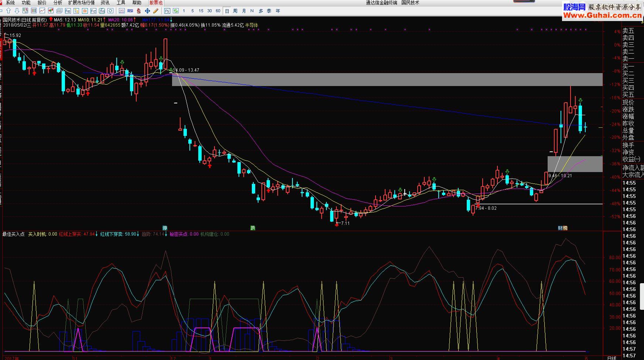Click the wave indicator chart icon

(122, 11)
